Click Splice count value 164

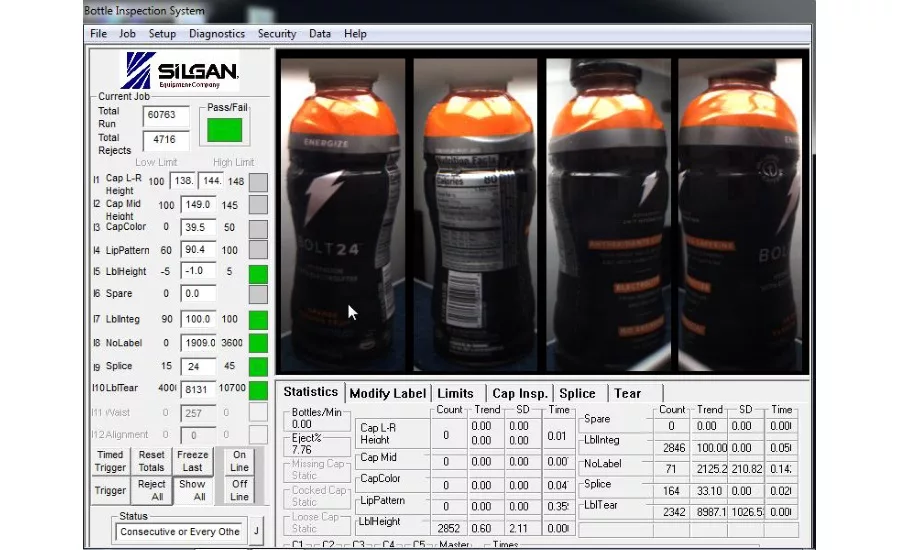tap(671, 491)
